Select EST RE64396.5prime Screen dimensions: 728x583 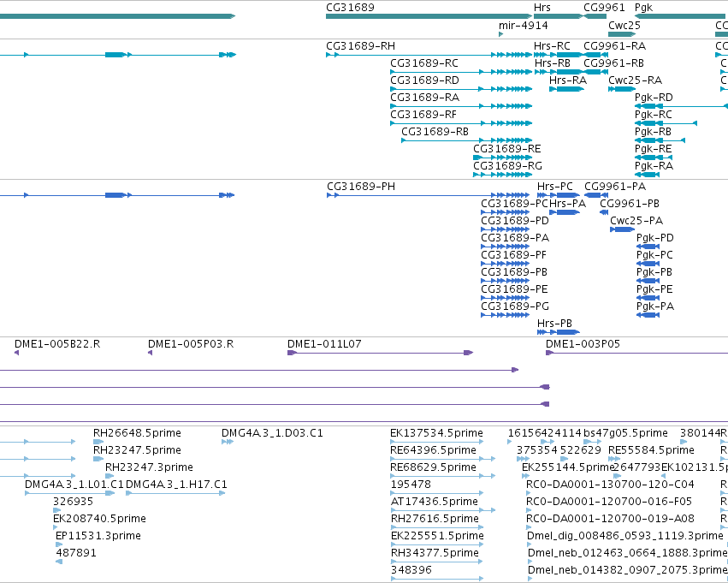coord(443,459)
